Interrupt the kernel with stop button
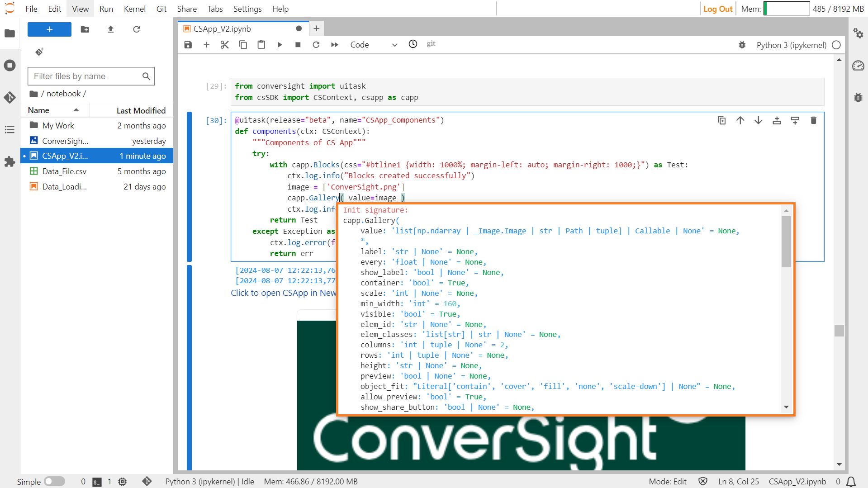This screenshot has height=488, width=868. (298, 44)
